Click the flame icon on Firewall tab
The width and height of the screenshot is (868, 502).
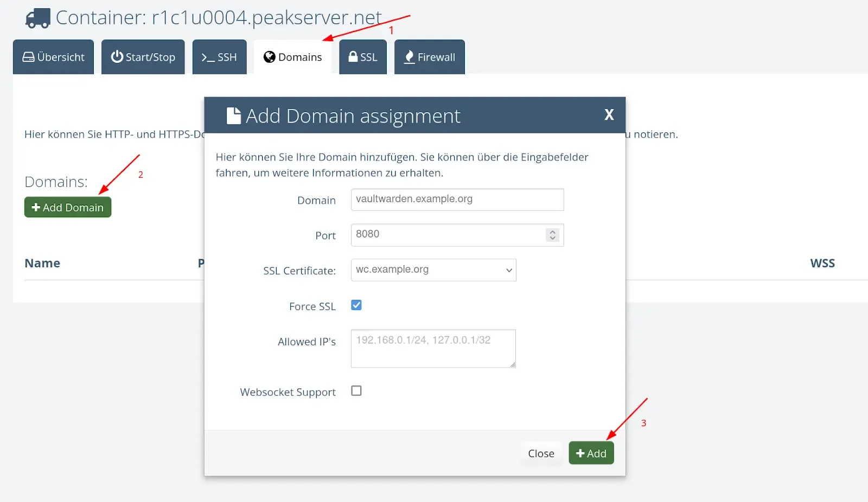point(409,56)
